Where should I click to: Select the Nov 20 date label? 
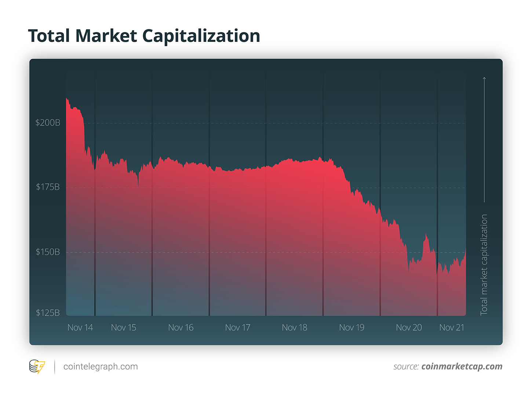pyautogui.click(x=409, y=327)
